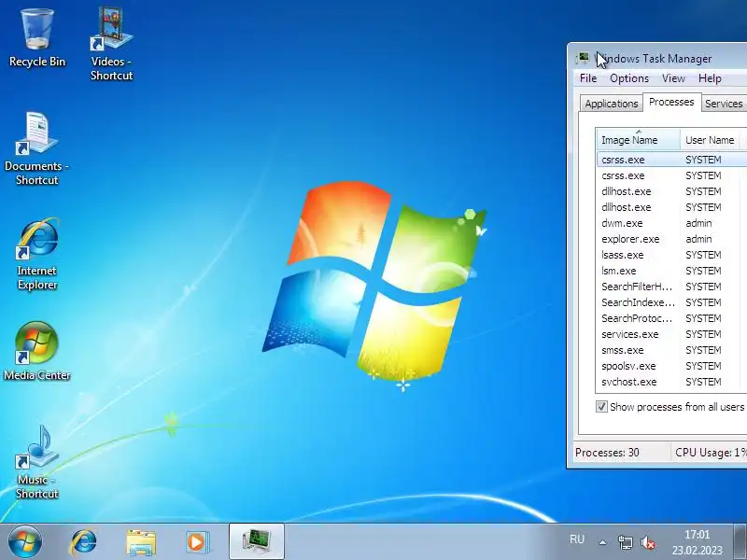Select the dwm.exe process
This screenshot has height=560, width=747.
click(x=671, y=223)
